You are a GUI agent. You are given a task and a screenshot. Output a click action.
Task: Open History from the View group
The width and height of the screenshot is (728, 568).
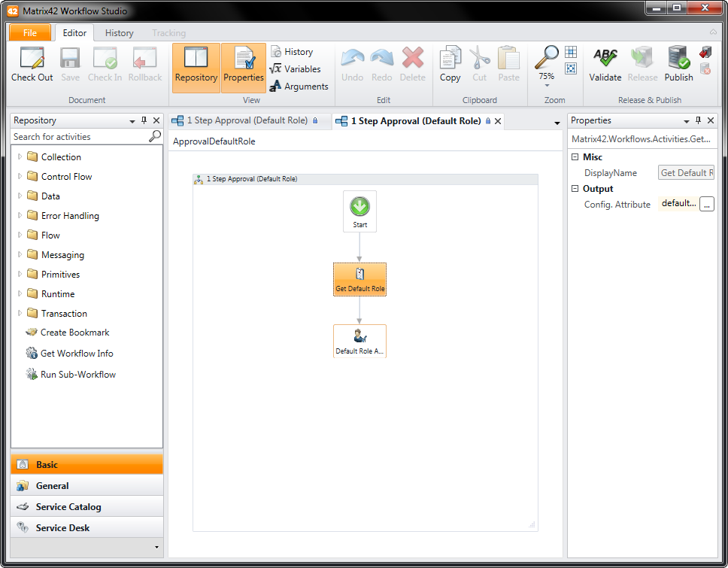[292, 52]
